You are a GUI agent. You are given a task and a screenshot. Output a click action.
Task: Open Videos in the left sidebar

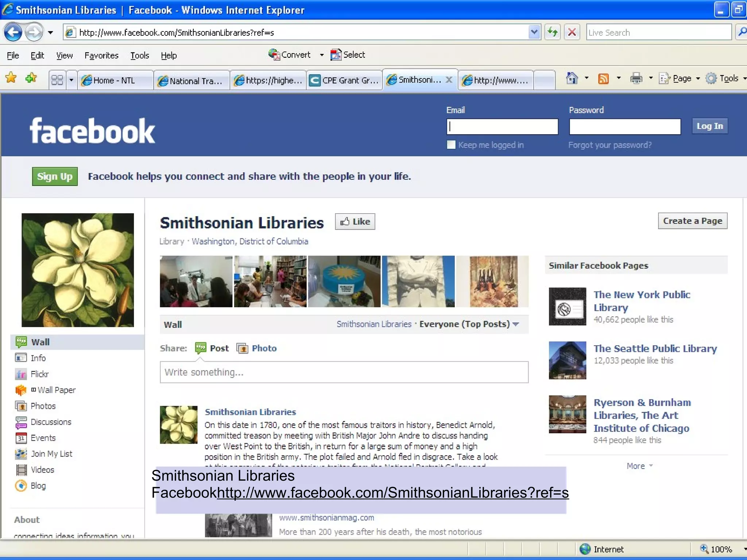click(x=42, y=470)
